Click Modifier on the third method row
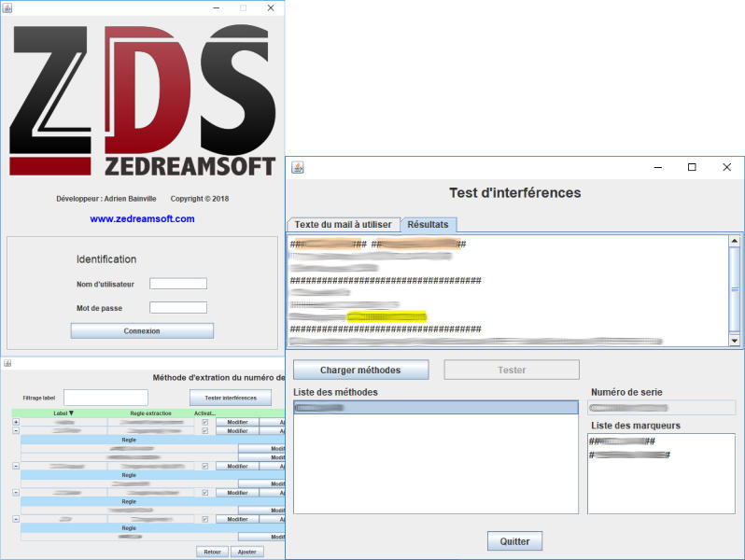This screenshot has width=745, height=560. point(237,467)
